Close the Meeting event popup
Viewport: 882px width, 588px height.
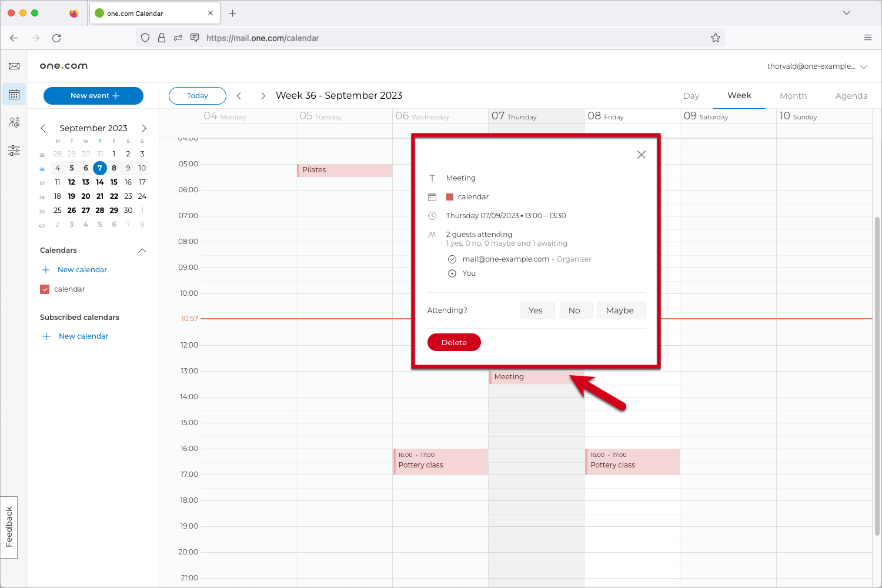click(x=641, y=155)
